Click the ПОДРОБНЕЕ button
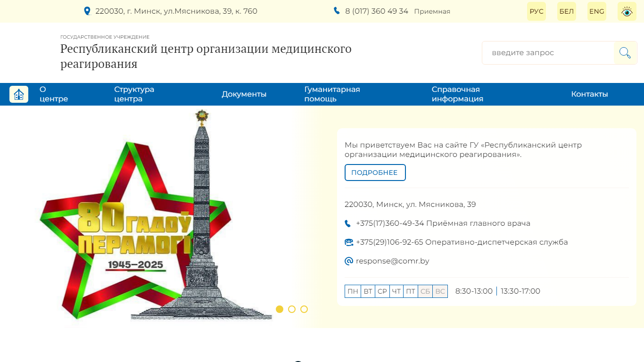The height and width of the screenshot is (362, 644). [x=375, y=173]
